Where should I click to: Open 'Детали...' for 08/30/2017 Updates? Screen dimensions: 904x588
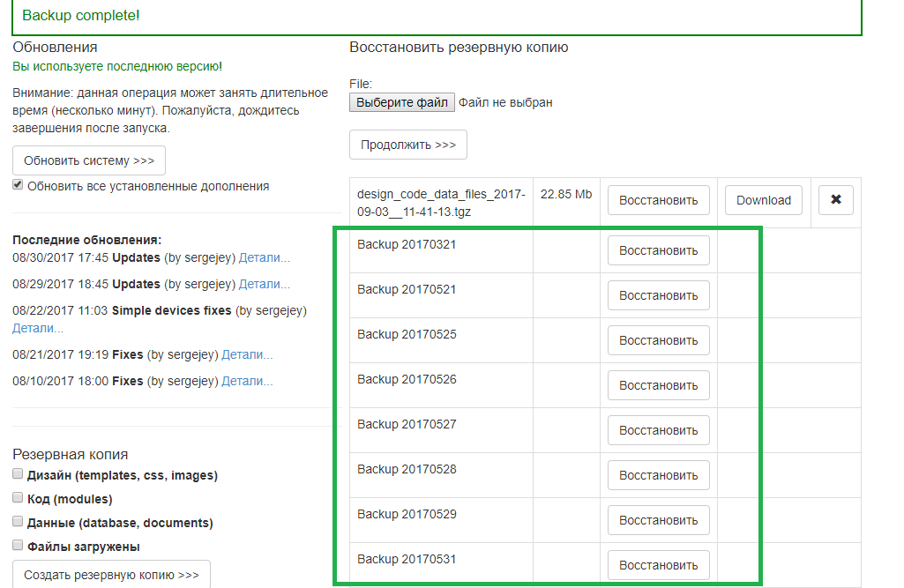point(264,258)
